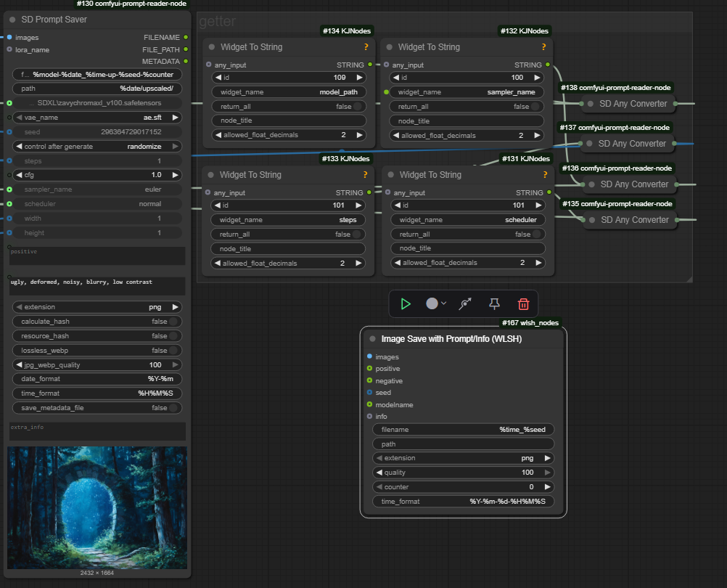Click the getter group title
This screenshot has width=727, height=588.
218,21
